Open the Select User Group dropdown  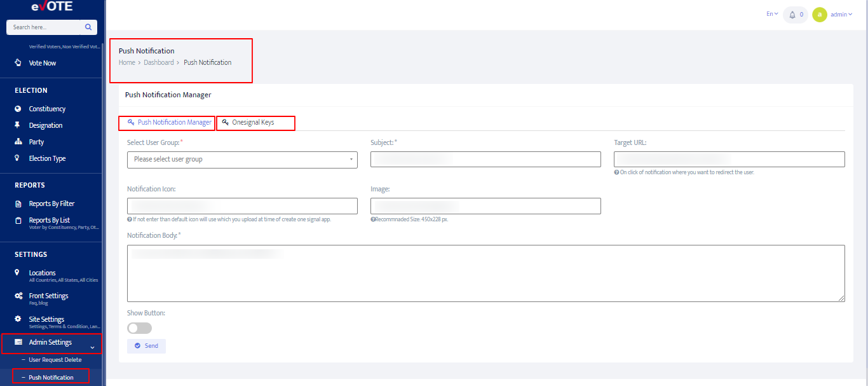tap(242, 160)
